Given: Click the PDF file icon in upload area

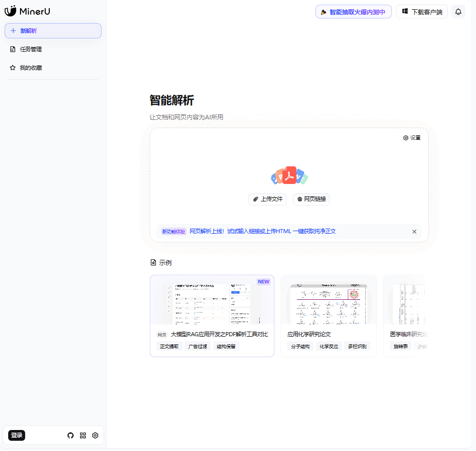Looking at the screenshot, I should (x=289, y=176).
